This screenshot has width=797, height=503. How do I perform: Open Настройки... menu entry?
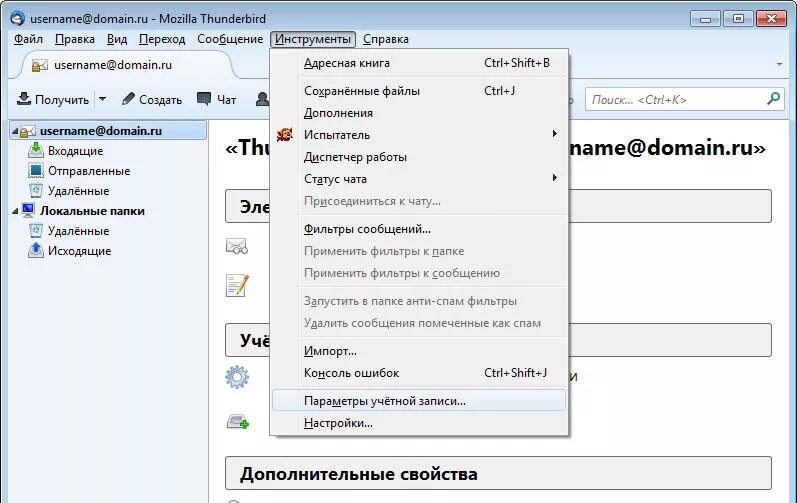[x=419, y=423]
